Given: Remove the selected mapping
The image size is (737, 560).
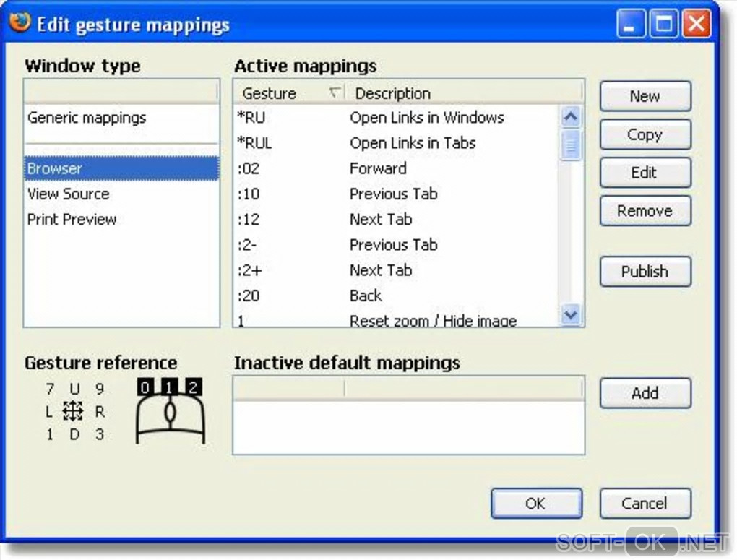Looking at the screenshot, I should (645, 211).
